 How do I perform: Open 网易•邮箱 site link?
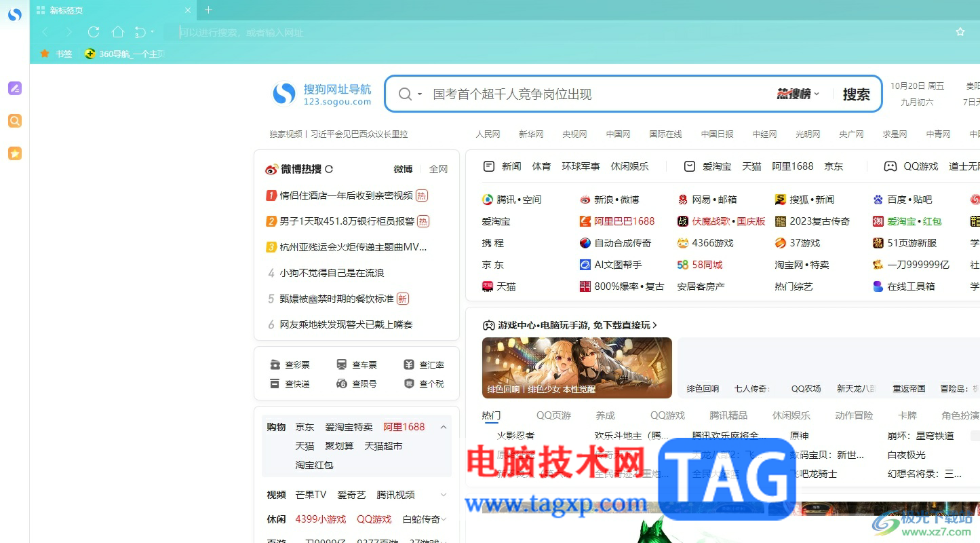[x=707, y=200]
